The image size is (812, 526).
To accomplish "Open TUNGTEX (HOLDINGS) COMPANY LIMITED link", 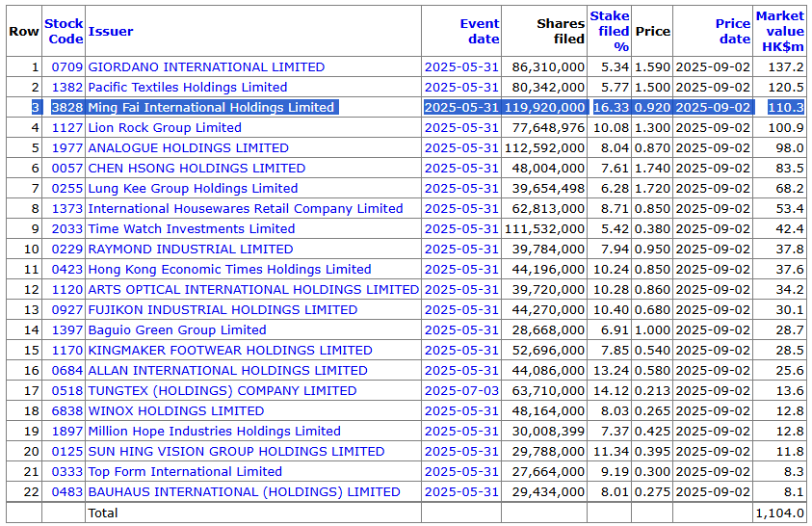I will point(223,390).
